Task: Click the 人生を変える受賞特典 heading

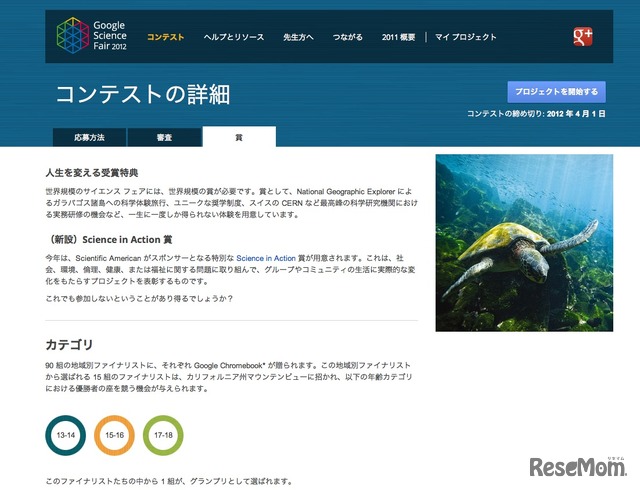Action: coord(92,173)
